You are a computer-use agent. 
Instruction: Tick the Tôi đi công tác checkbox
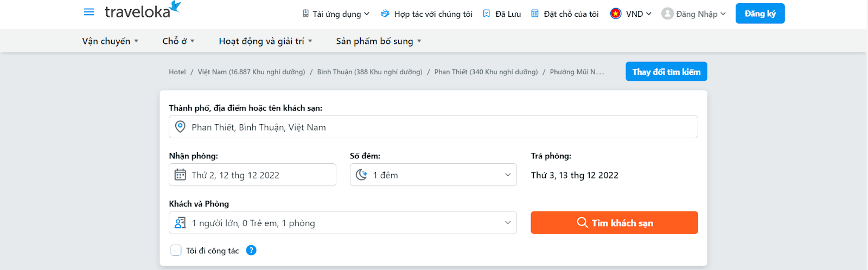tap(176, 250)
